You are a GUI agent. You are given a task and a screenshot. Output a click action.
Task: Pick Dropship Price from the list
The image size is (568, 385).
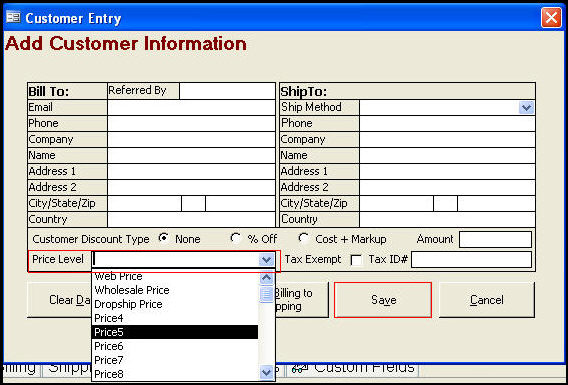coord(175,304)
